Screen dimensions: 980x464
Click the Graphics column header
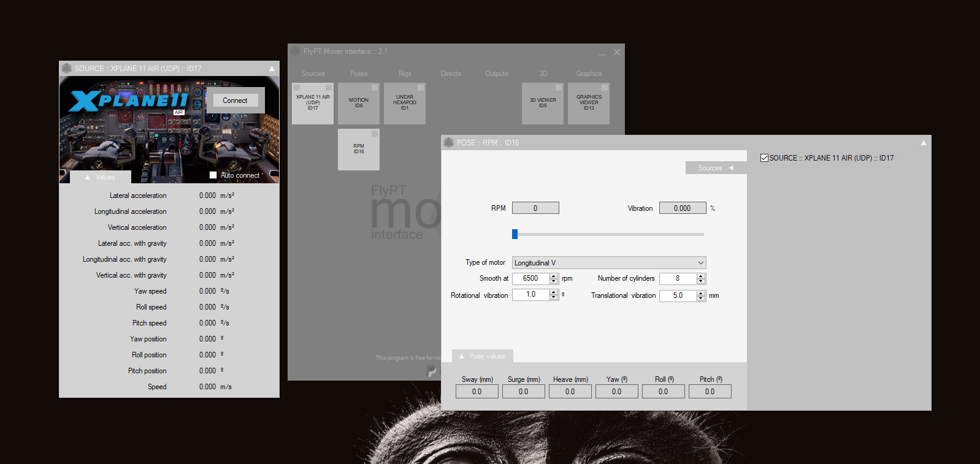click(589, 74)
